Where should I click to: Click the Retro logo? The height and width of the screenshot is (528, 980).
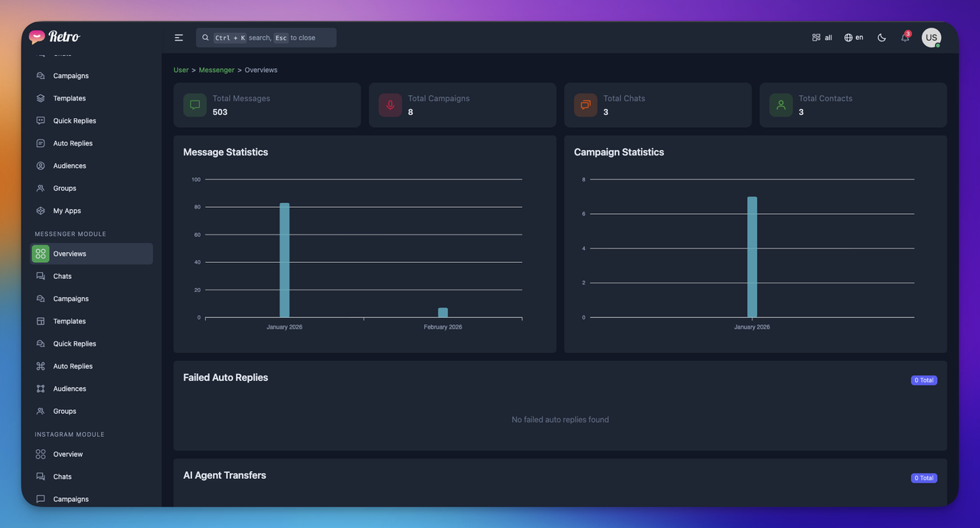pyautogui.click(x=54, y=37)
